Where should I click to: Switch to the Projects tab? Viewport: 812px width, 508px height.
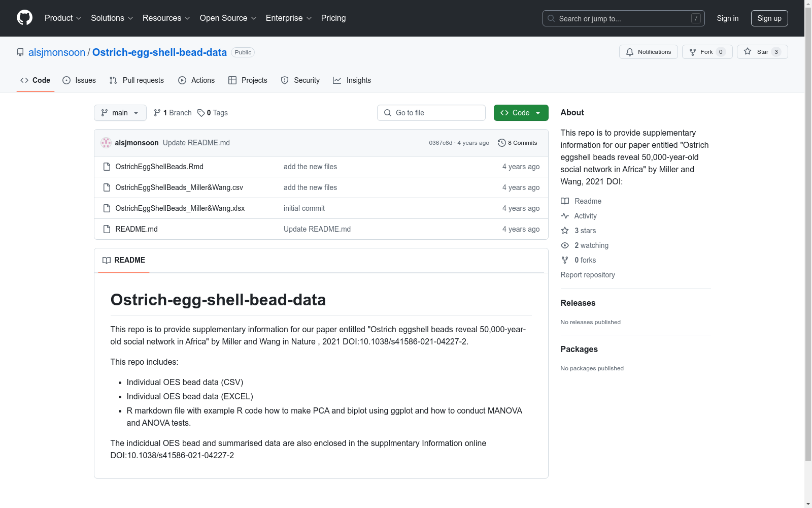[x=248, y=80]
